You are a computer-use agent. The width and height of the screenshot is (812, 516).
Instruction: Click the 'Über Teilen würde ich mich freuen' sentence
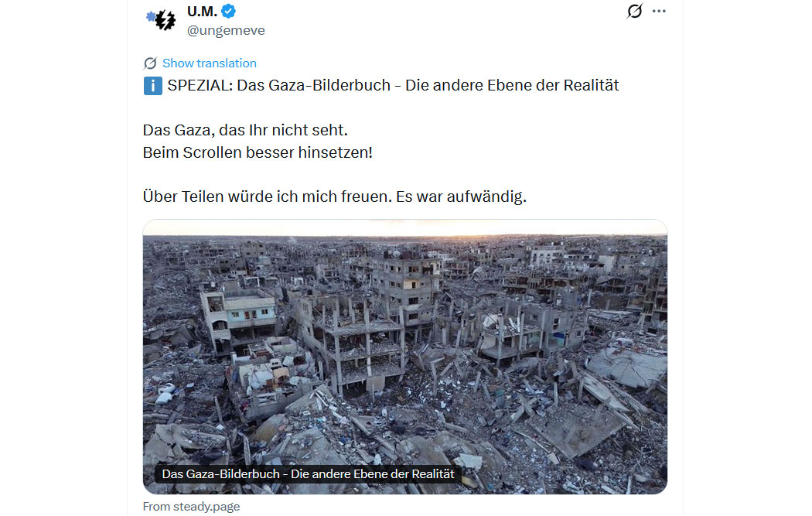pyautogui.click(x=268, y=196)
